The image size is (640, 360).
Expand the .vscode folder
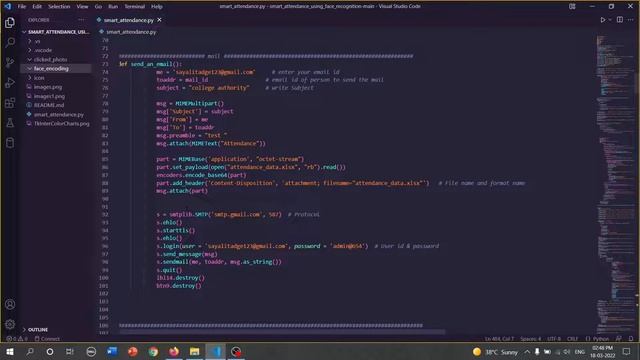(56, 50)
